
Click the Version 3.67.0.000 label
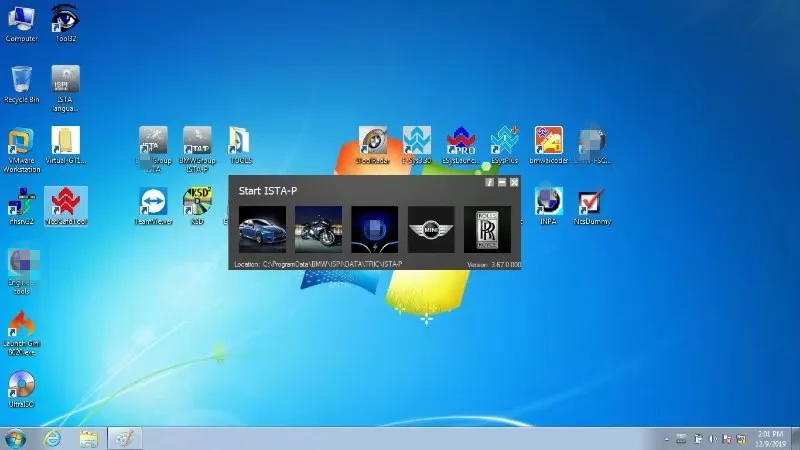click(494, 265)
